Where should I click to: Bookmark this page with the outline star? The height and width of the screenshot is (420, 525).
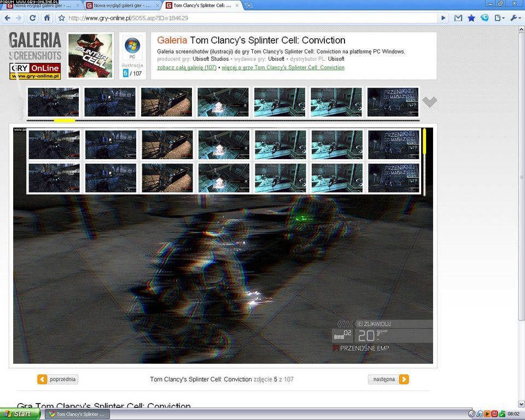tap(62, 18)
